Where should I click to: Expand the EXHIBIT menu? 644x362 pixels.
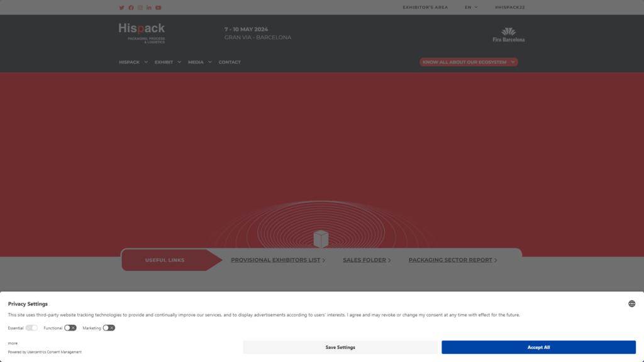coord(167,62)
